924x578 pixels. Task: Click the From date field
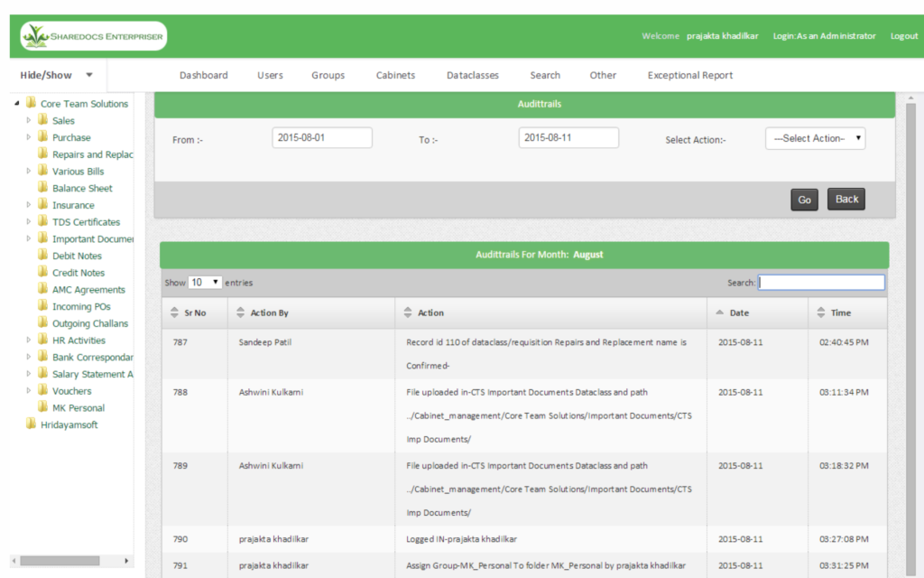(322, 137)
